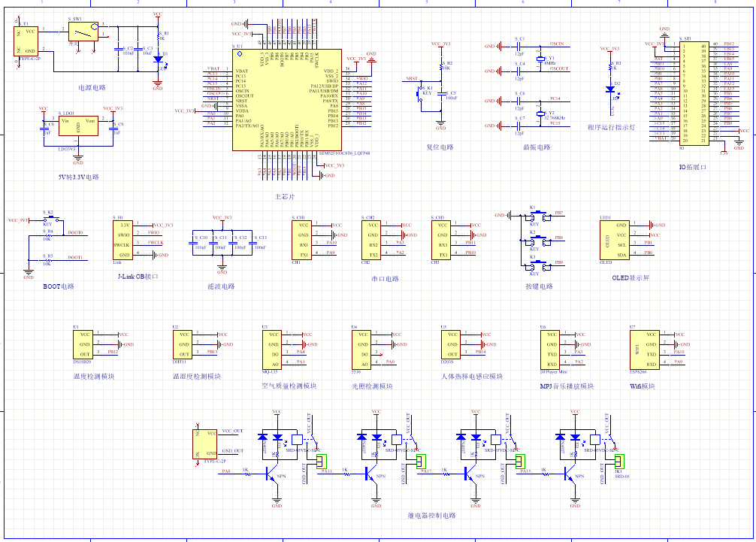Click the D203S pyroelectric sensor U5
This screenshot has height=542, width=756.
pos(453,344)
